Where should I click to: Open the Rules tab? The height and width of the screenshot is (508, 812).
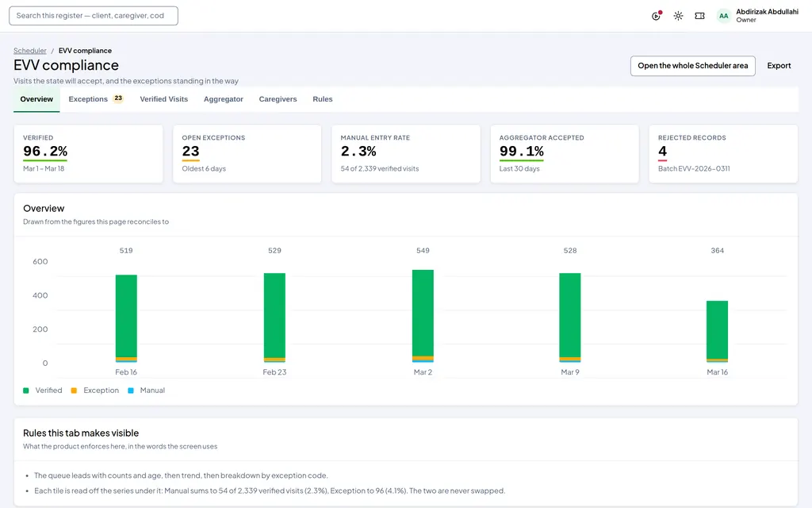pyautogui.click(x=322, y=99)
